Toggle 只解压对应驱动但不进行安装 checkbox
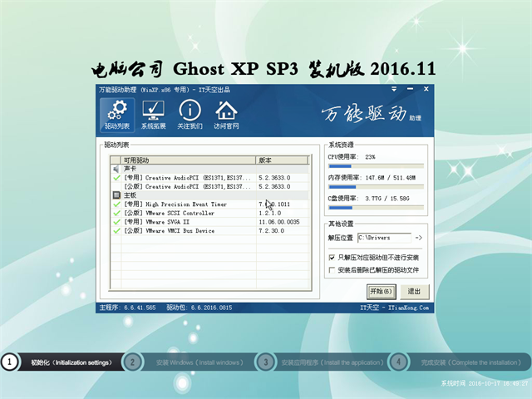This screenshot has width=532, height=399. click(x=332, y=258)
